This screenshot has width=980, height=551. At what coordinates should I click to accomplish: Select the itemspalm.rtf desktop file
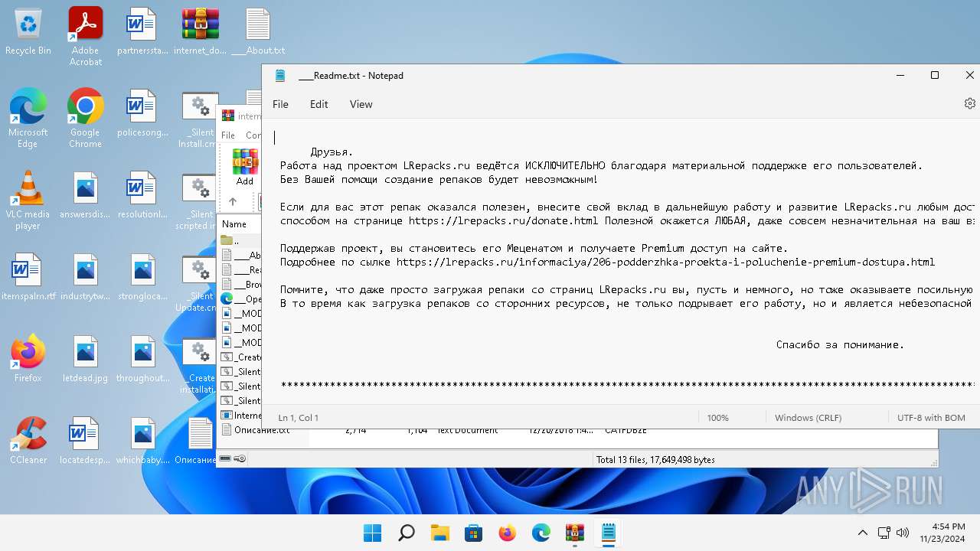(28, 277)
